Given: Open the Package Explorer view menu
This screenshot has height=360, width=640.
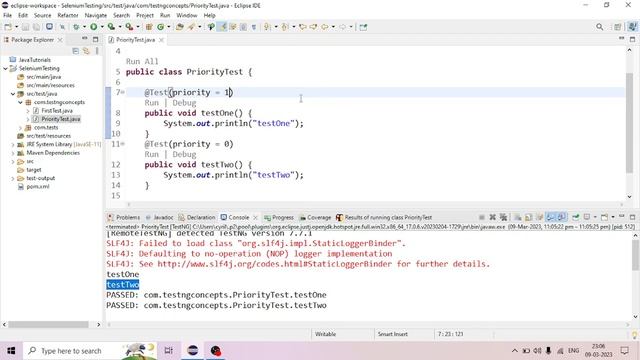Looking at the screenshot, I should pyautogui.click(x=97, y=51).
